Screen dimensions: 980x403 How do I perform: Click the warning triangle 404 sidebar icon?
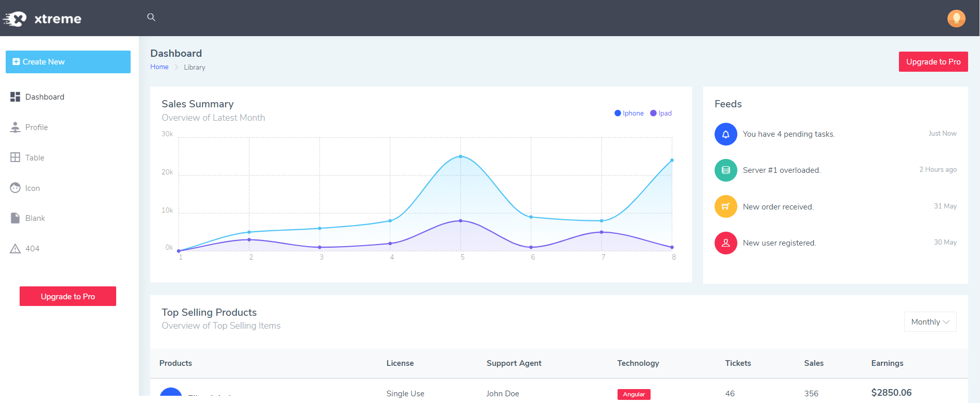(15, 249)
